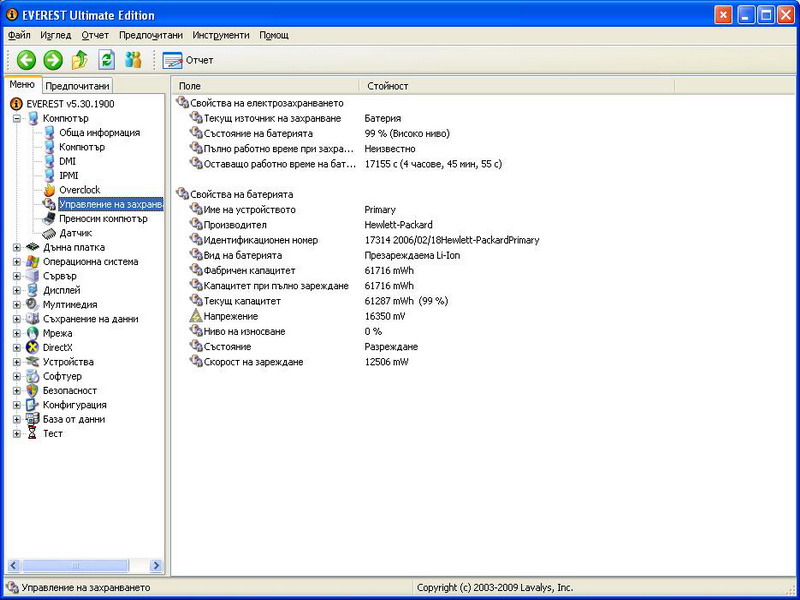Click the Софтуер software icon

pyautogui.click(x=32, y=376)
